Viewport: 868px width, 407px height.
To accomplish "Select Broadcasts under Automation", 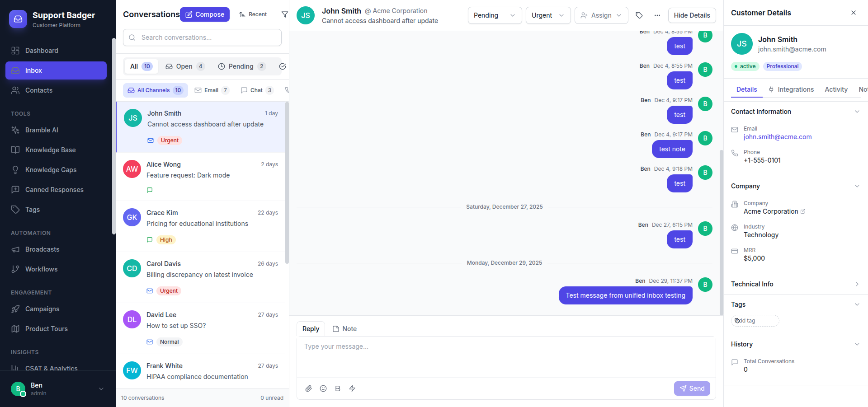I will pos(42,249).
